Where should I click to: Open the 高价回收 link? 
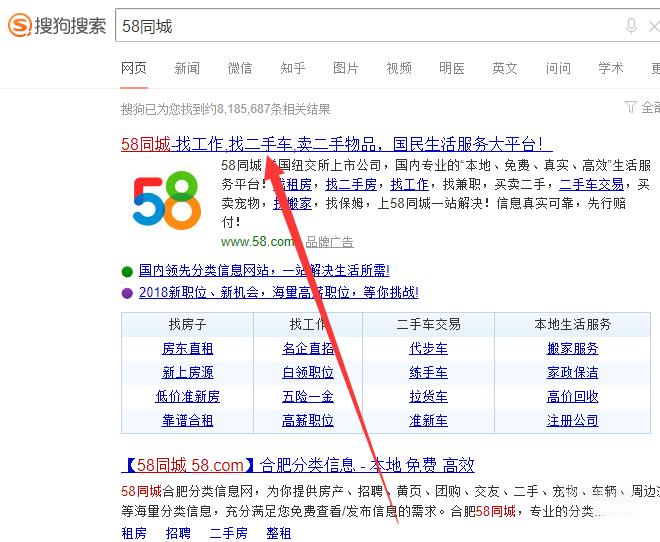click(x=572, y=396)
